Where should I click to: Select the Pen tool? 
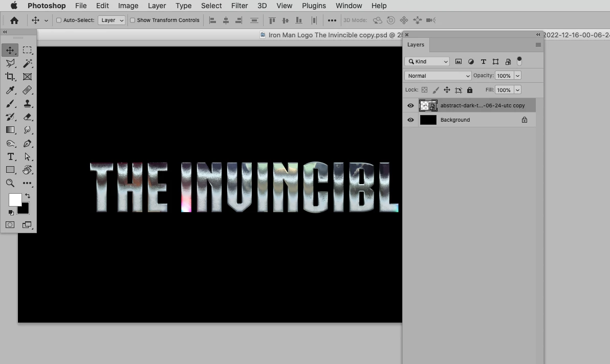coord(27,143)
